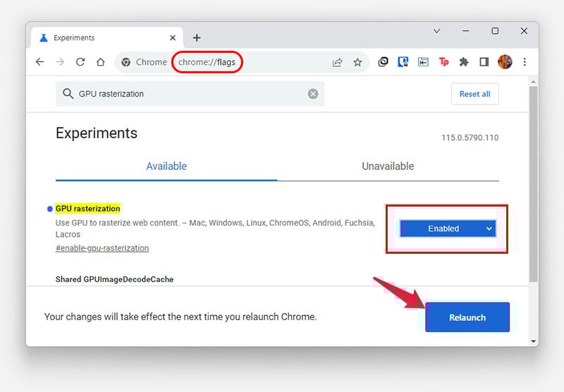The width and height of the screenshot is (564, 392).
Task: Click the browser Back arrow
Action: 40,62
